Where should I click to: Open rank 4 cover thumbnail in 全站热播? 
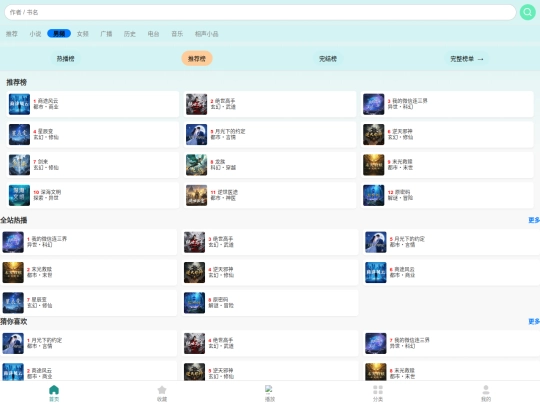tap(195, 272)
